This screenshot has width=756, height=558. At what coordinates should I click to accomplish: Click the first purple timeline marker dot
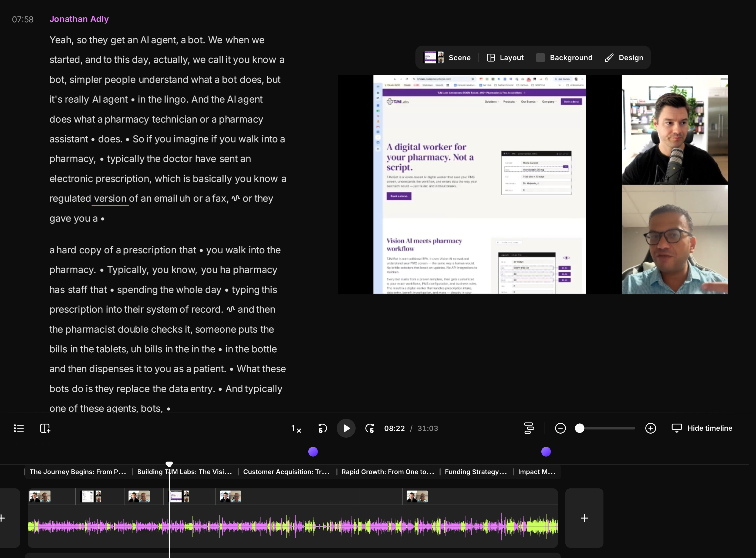click(x=313, y=452)
